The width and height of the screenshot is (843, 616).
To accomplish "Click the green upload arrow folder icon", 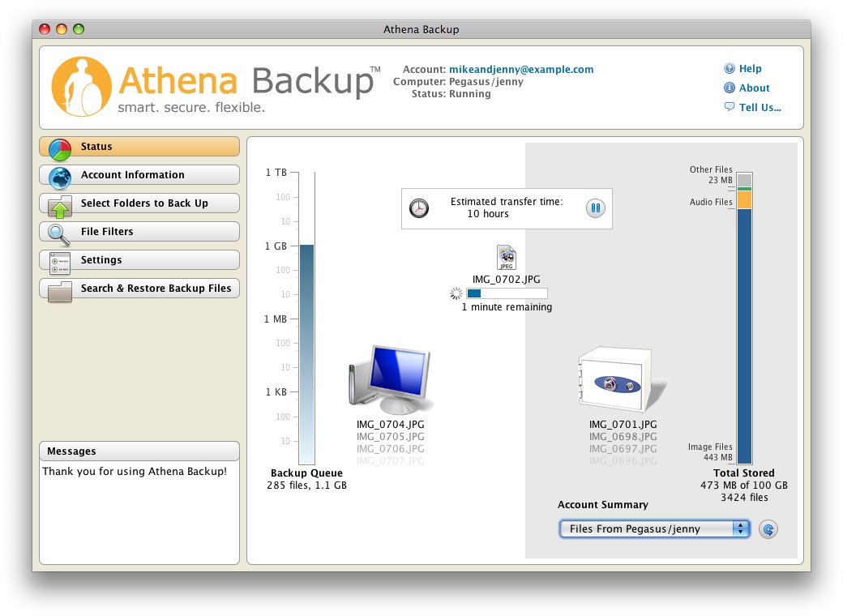I will [x=60, y=207].
